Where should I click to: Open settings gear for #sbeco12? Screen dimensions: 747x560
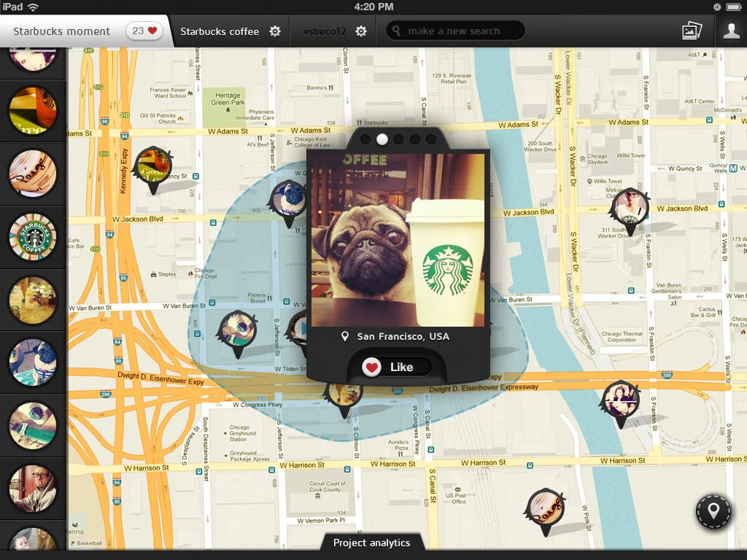click(362, 31)
